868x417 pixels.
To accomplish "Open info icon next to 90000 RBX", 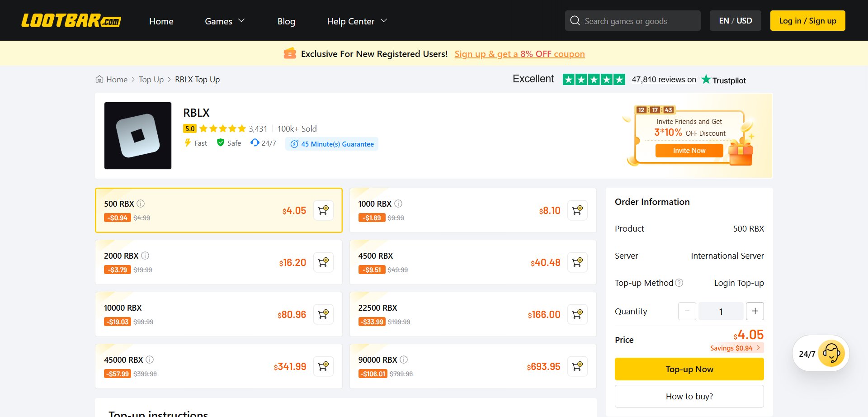I will [x=404, y=360].
